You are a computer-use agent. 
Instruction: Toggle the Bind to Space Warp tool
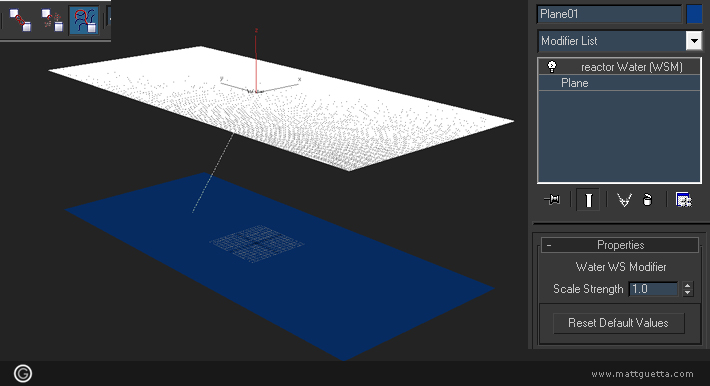click(x=84, y=20)
